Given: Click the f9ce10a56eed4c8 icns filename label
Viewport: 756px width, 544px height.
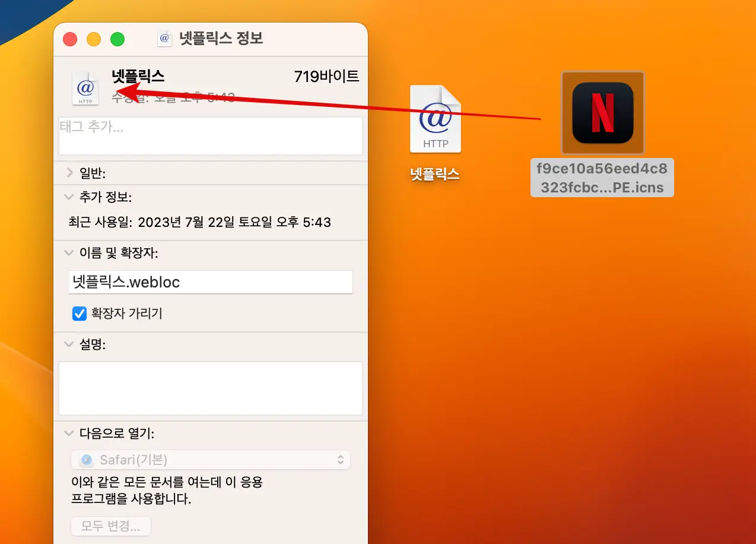Looking at the screenshot, I should pyautogui.click(x=602, y=178).
